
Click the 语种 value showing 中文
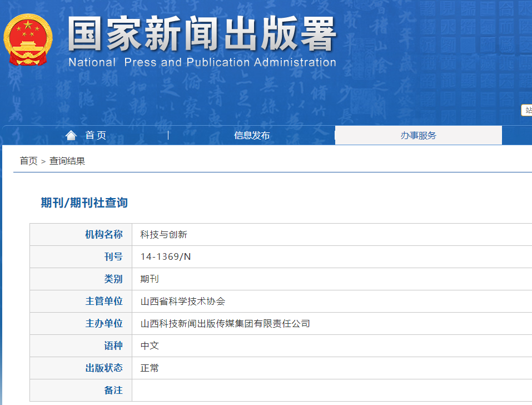click(x=150, y=345)
